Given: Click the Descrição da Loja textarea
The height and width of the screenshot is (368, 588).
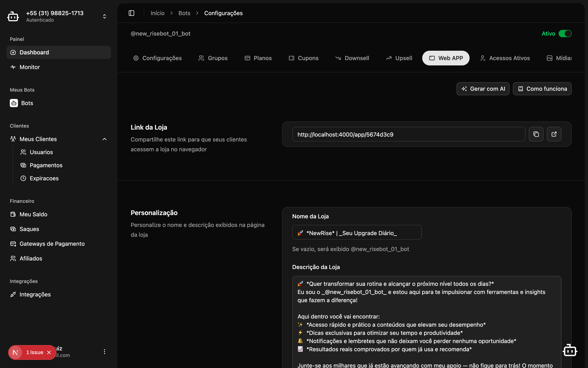Looking at the screenshot, I should (x=427, y=322).
